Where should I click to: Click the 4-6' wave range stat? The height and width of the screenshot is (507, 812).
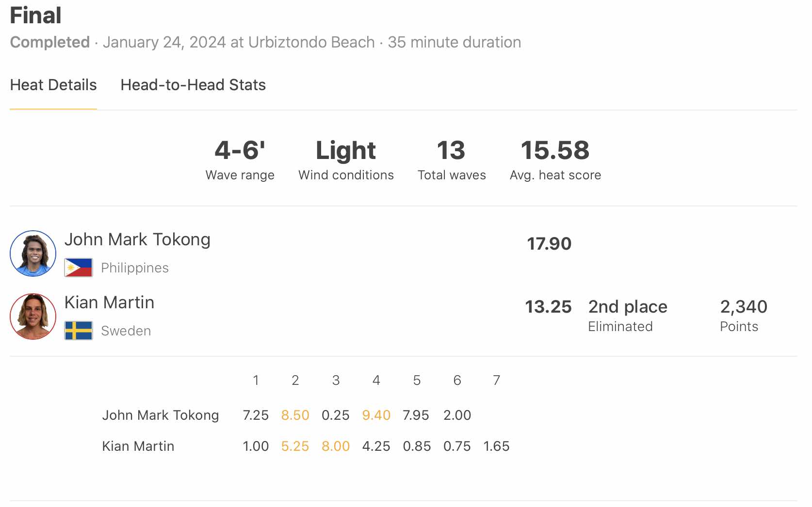click(240, 150)
